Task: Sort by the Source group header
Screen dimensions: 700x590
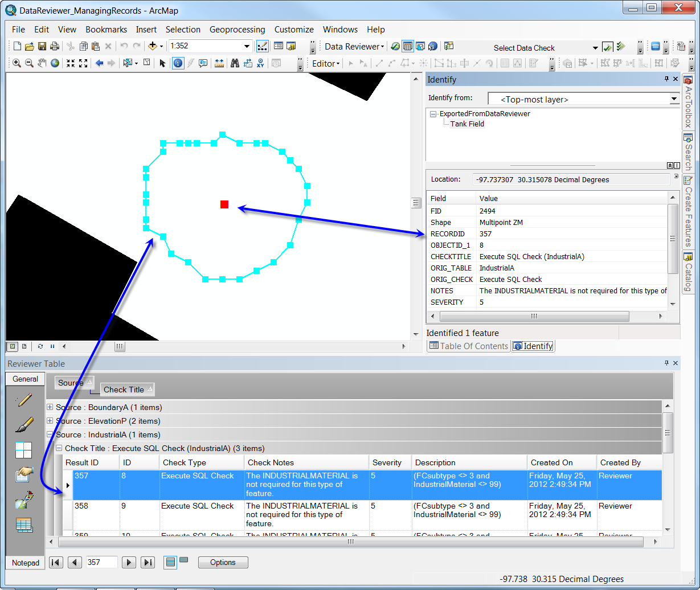Action: pyautogui.click(x=75, y=383)
